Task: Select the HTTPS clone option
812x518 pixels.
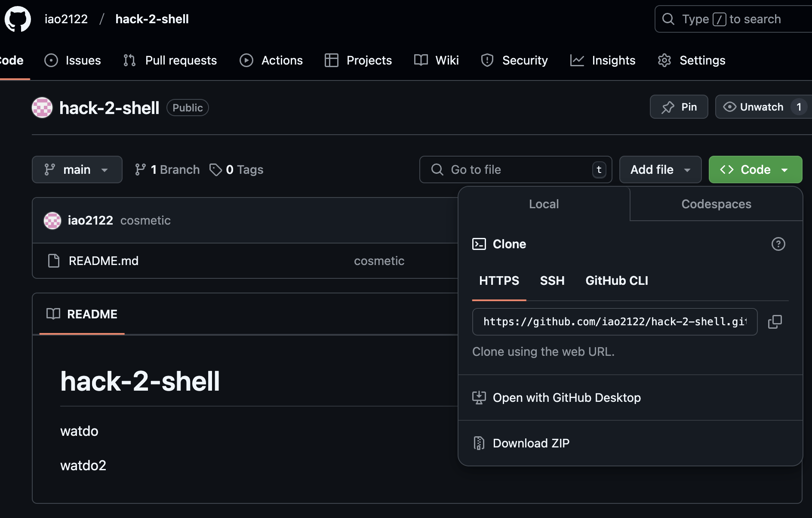Action: point(499,281)
